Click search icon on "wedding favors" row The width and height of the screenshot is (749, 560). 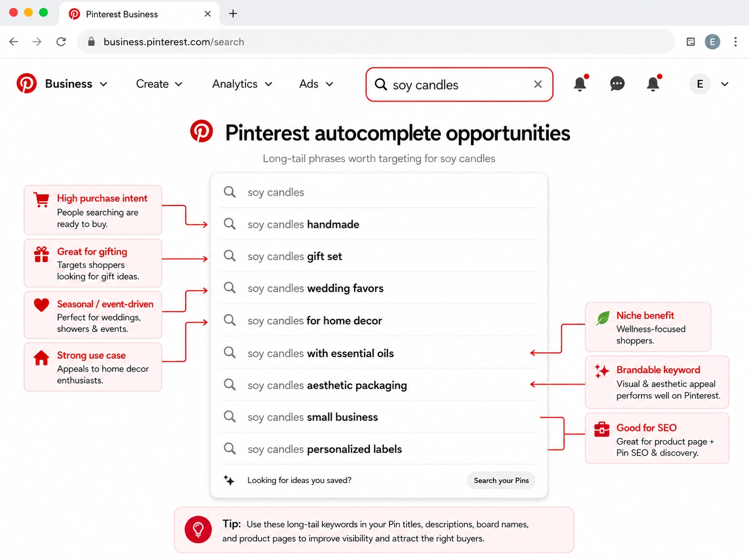(x=229, y=287)
